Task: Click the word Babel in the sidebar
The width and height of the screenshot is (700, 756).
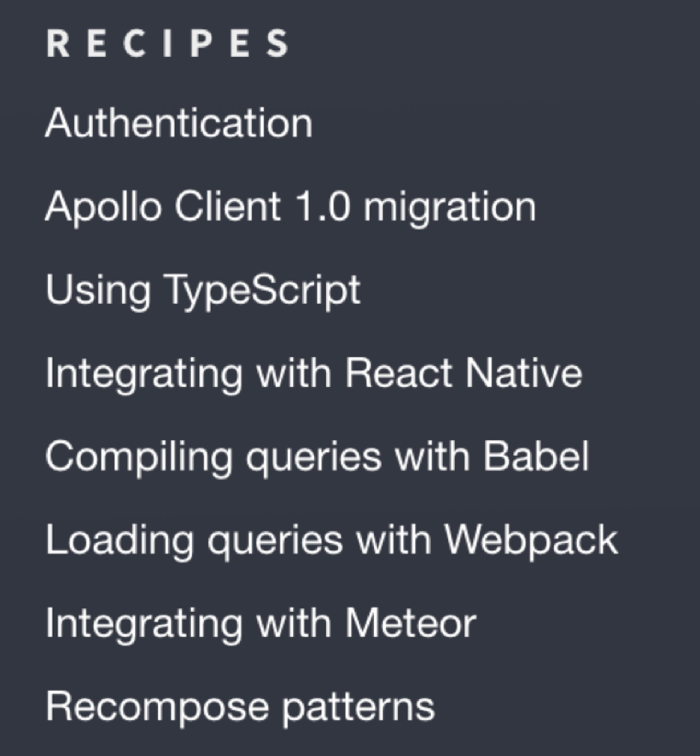Action: point(534,457)
